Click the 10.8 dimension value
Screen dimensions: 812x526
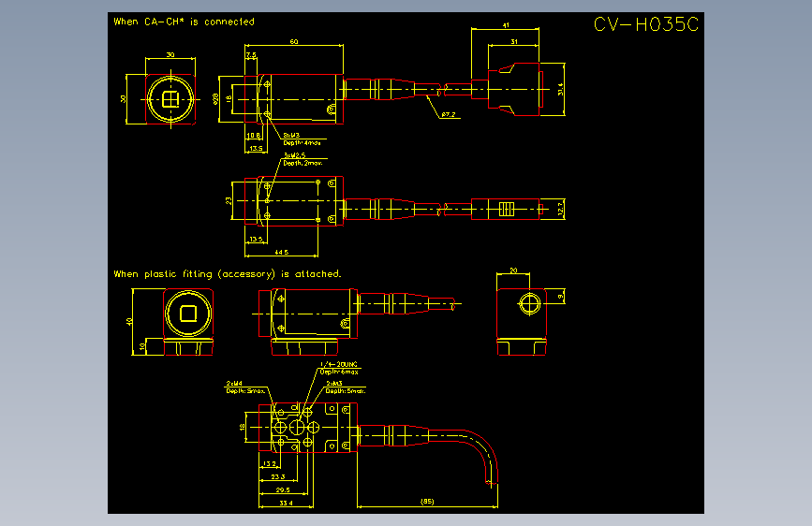click(x=253, y=136)
